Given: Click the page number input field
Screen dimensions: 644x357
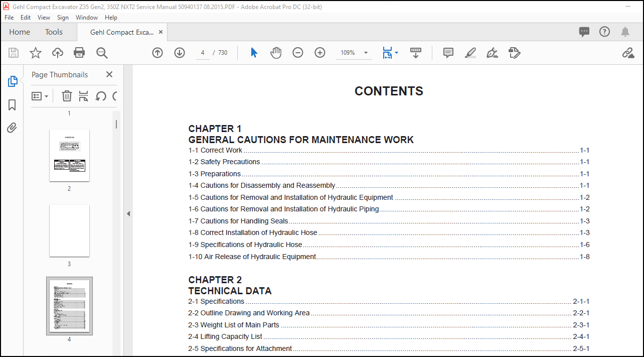Looking at the screenshot, I should point(203,53).
